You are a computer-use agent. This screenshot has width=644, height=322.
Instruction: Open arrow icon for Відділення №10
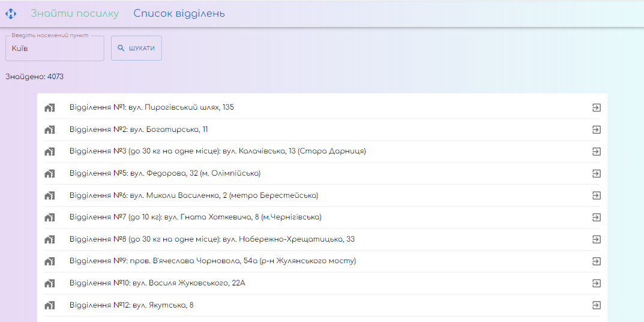click(x=596, y=283)
